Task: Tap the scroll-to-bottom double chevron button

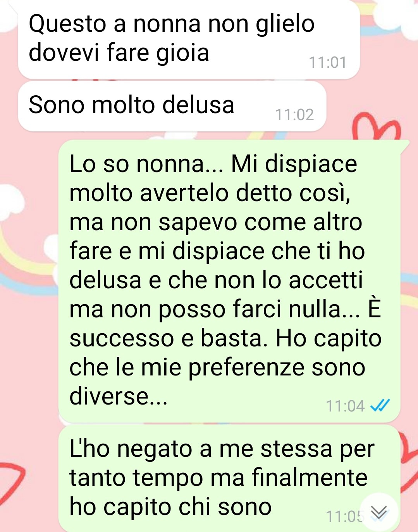Action: coord(378,512)
